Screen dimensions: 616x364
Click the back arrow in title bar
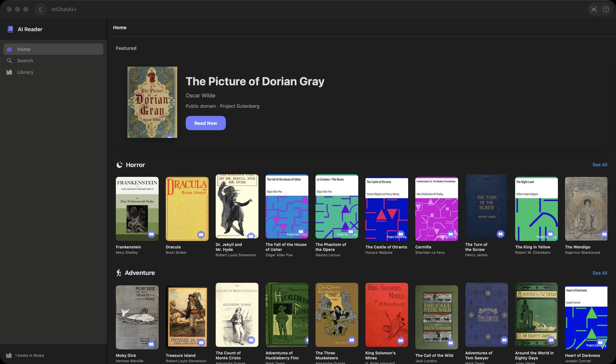click(x=40, y=9)
